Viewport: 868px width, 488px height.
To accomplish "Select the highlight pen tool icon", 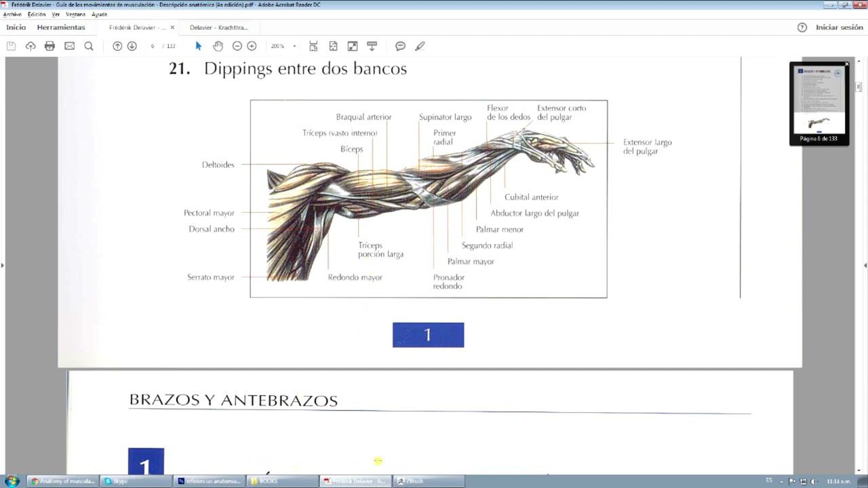I will [x=420, y=46].
